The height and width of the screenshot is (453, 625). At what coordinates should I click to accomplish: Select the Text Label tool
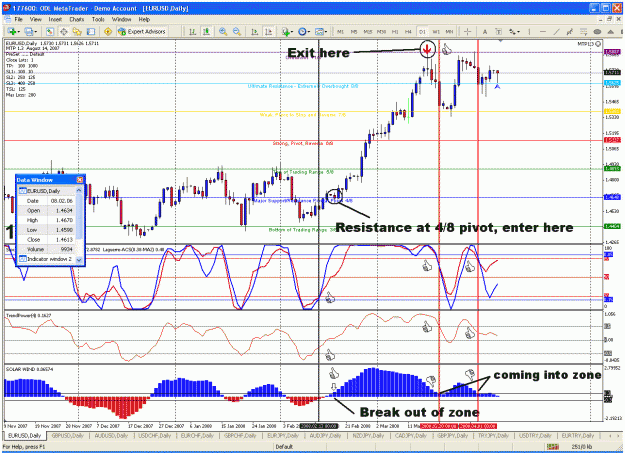pyautogui.click(x=499, y=32)
